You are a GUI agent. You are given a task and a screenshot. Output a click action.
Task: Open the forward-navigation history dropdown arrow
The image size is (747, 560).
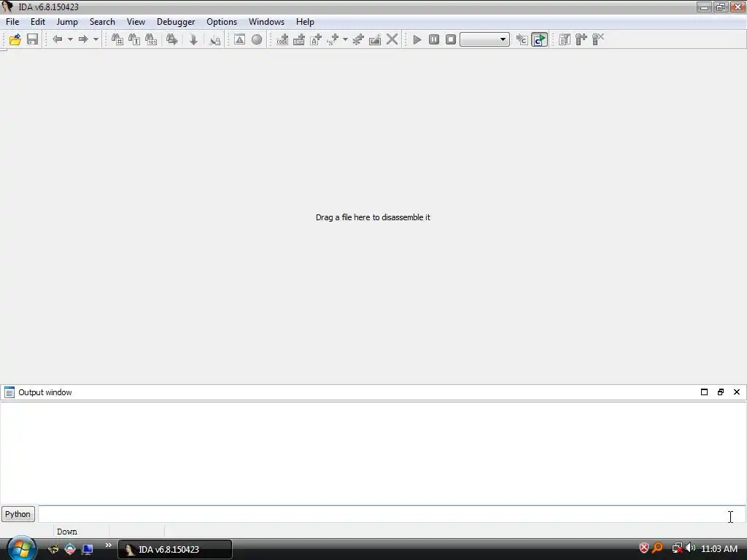coord(96,39)
